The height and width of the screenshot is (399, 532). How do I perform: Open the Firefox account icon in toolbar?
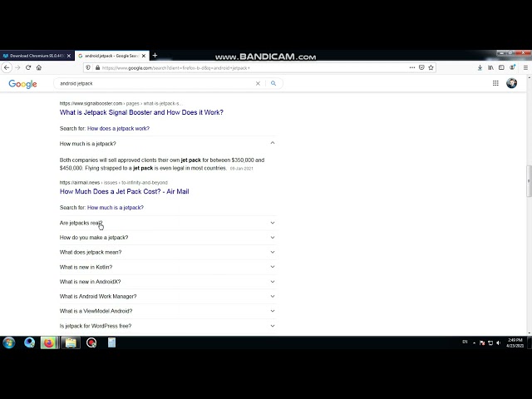click(x=512, y=67)
